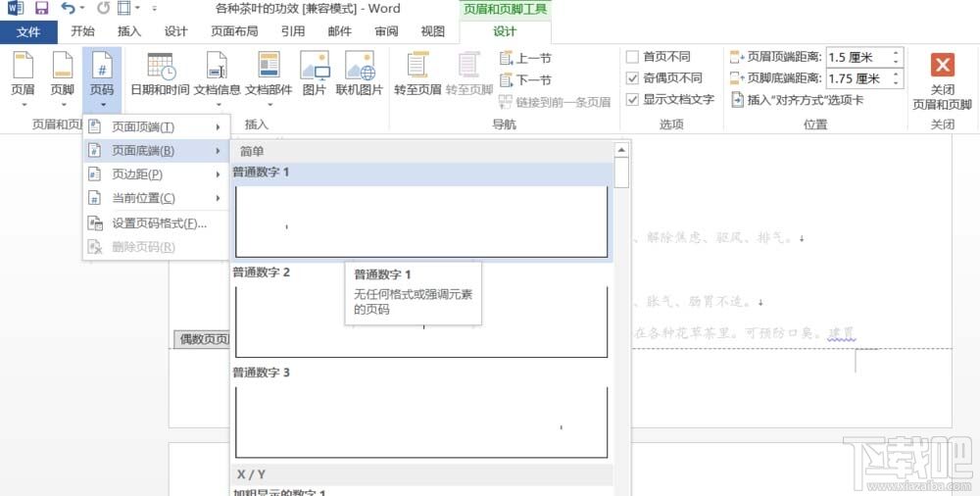980x496 pixels.
Task: Choose 普通数字 3 page number thumbnail
Action: [421, 422]
